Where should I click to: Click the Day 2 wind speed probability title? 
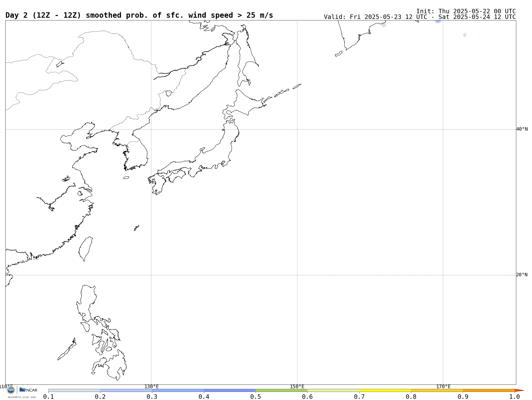tap(139, 15)
